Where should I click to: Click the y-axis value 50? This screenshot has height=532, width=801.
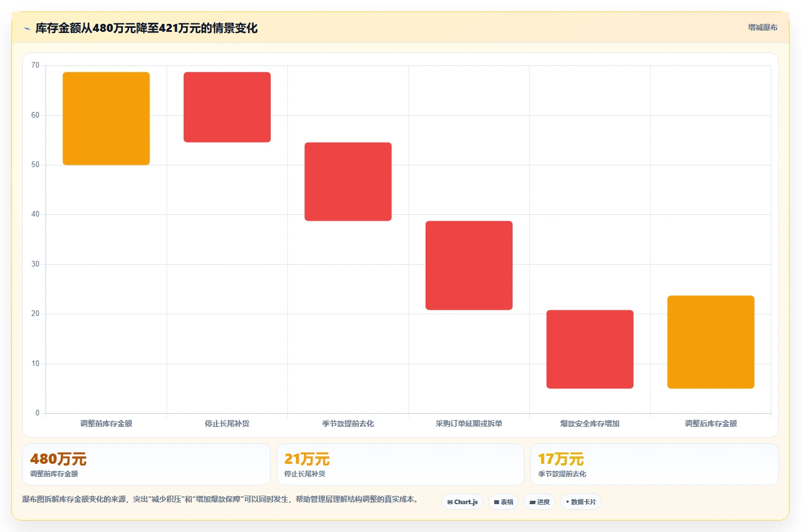click(35, 165)
